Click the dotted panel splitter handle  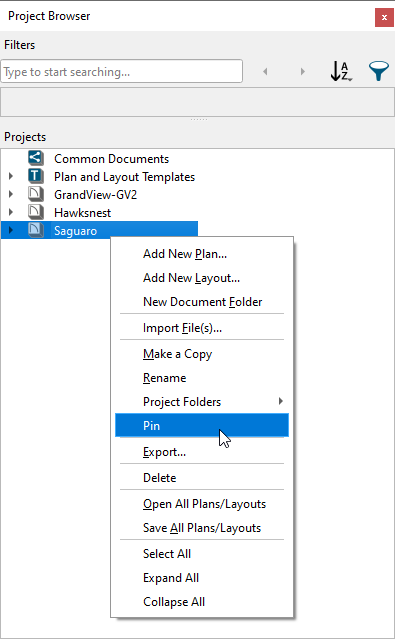tap(199, 119)
